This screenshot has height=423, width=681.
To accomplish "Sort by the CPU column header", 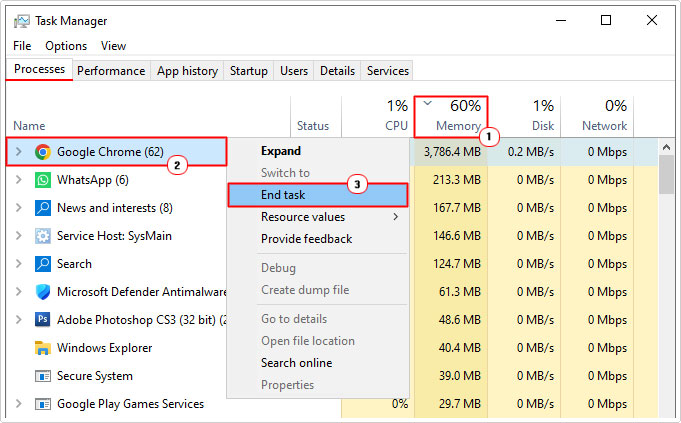I will click(378, 116).
